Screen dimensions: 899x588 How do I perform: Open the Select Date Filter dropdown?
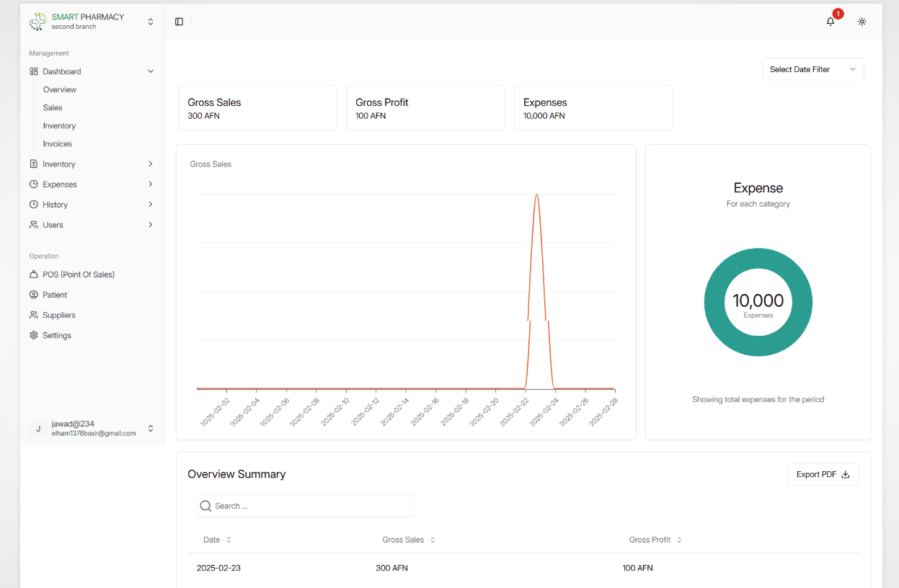click(812, 69)
